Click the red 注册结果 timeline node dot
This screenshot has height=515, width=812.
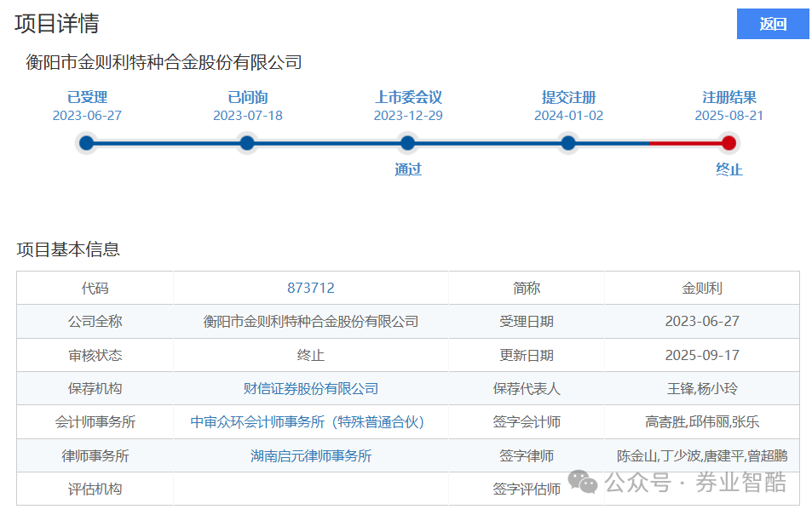pos(728,143)
